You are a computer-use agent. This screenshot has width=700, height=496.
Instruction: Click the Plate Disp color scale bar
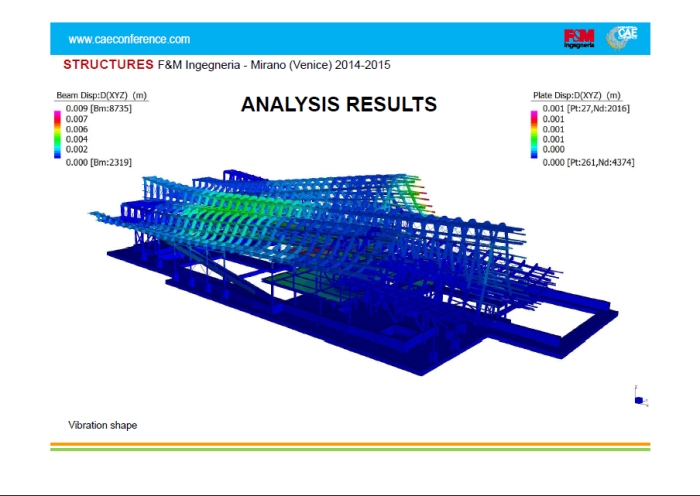[535, 134]
